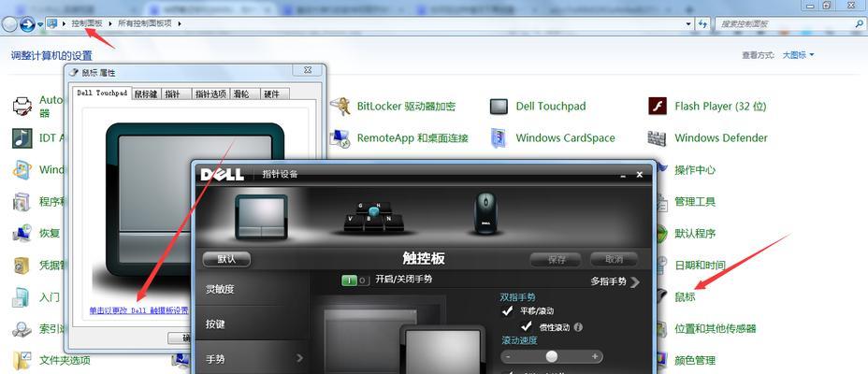The height and width of the screenshot is (374, 868).
Task: Click the 默认 button in Dell window
Action: tap(226, 259)
